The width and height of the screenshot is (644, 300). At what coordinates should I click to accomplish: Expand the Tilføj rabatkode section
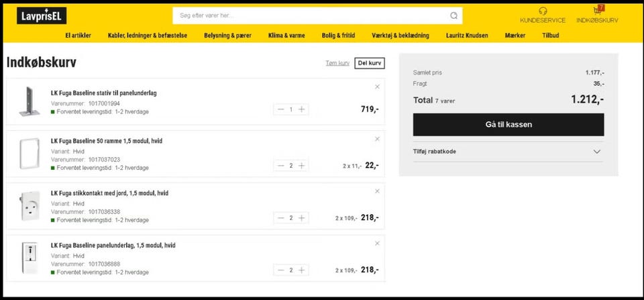tap(508, 152)
